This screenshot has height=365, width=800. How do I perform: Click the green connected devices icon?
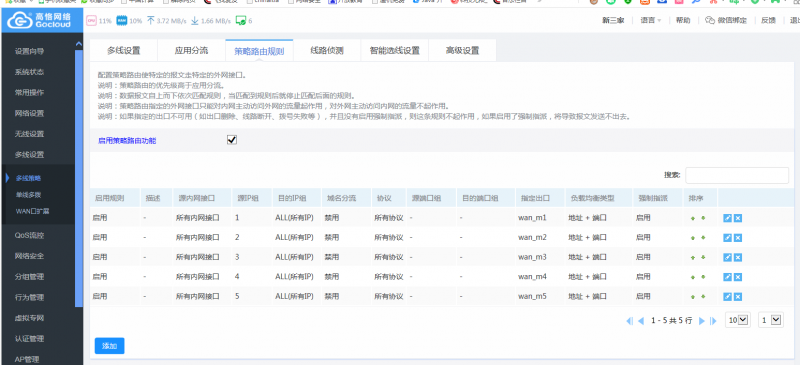(241, 21)
